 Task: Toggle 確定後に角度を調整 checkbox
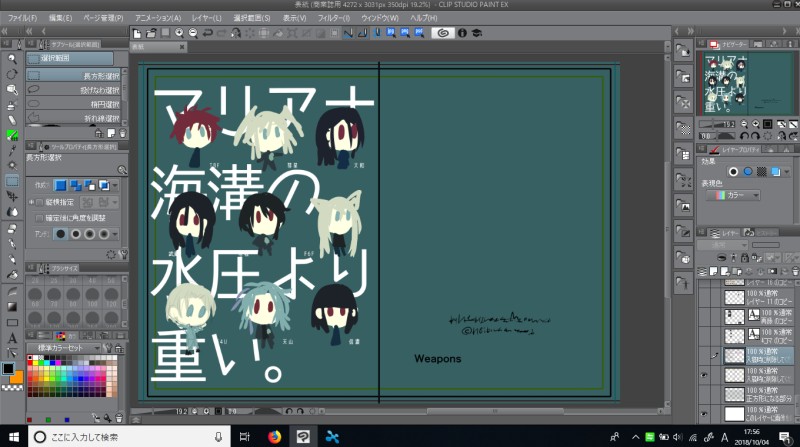coord(39,218)
